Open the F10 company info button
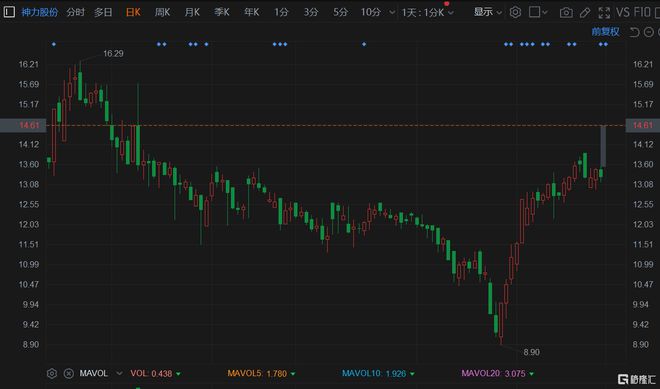660x389 pixels. pyautogui.click(x=642, y=12)
